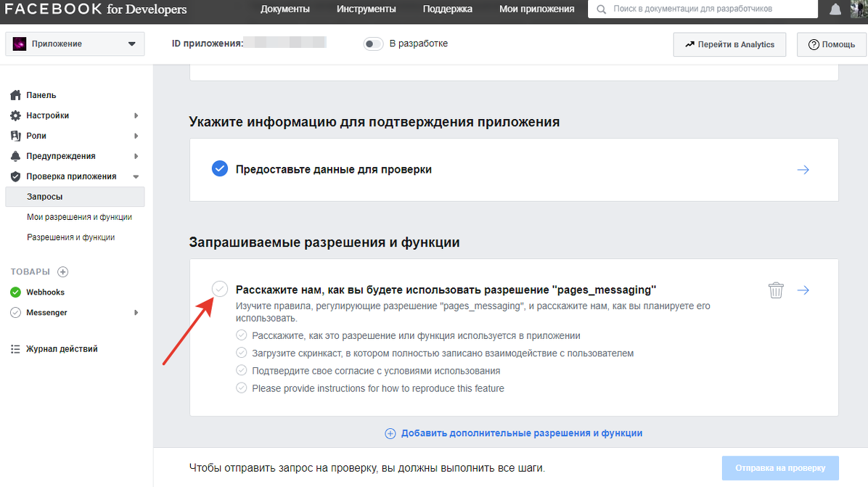The height and width of the screenshot is (487, 868).
Task: Click check for Загрузите скринкаст step
Action: [x=242, y=353]
